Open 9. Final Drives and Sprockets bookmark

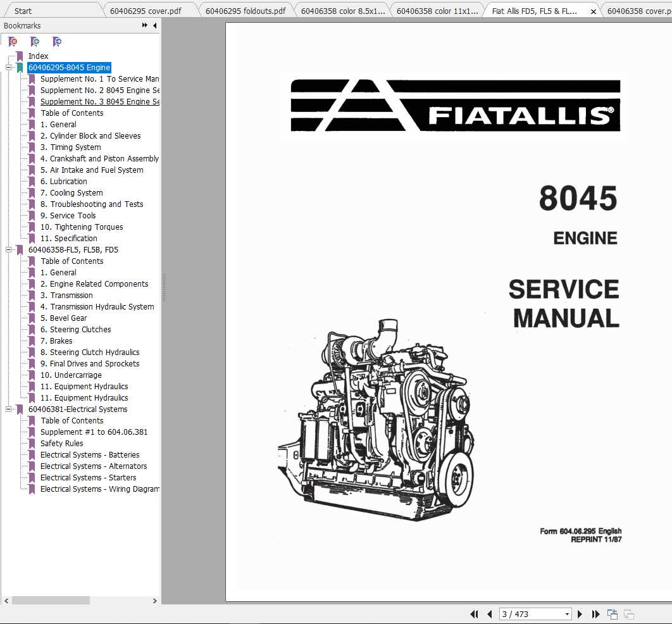click(90, 363)
